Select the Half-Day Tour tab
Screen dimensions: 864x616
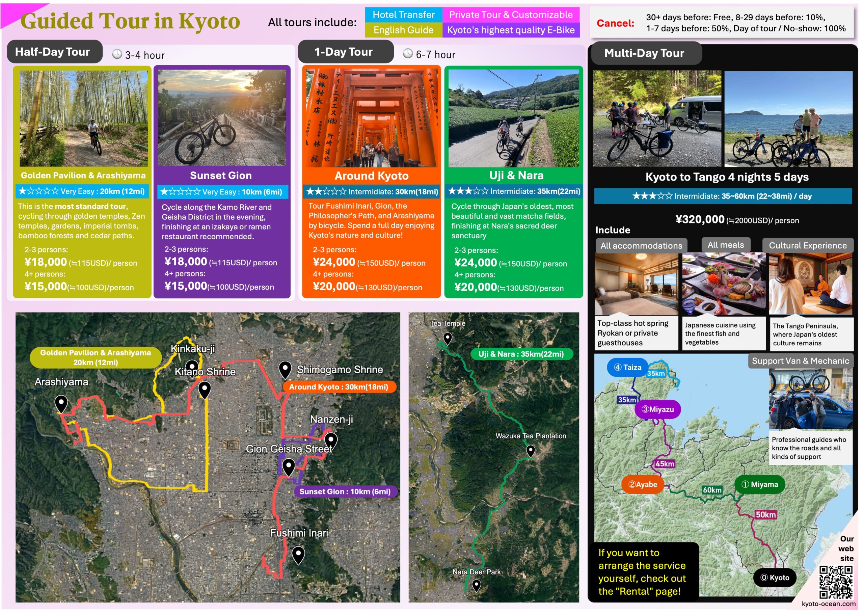pos(54,52)
